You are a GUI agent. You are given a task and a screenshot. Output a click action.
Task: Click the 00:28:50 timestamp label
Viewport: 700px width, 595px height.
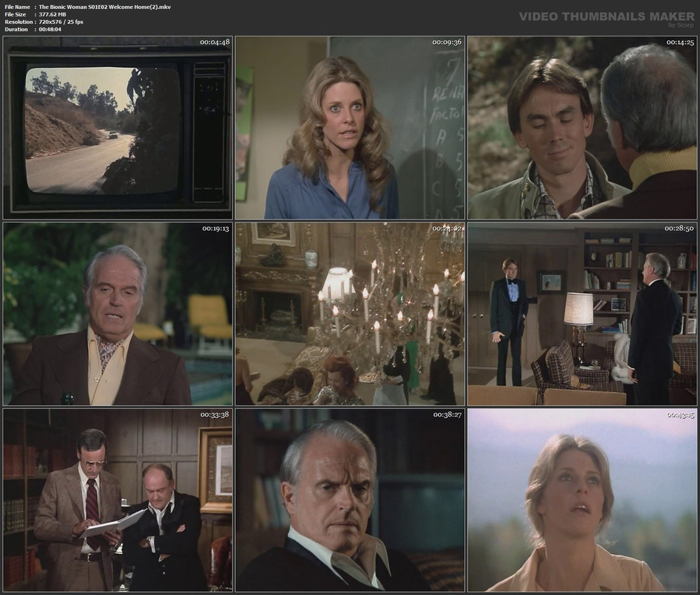[x=679, y=228]
